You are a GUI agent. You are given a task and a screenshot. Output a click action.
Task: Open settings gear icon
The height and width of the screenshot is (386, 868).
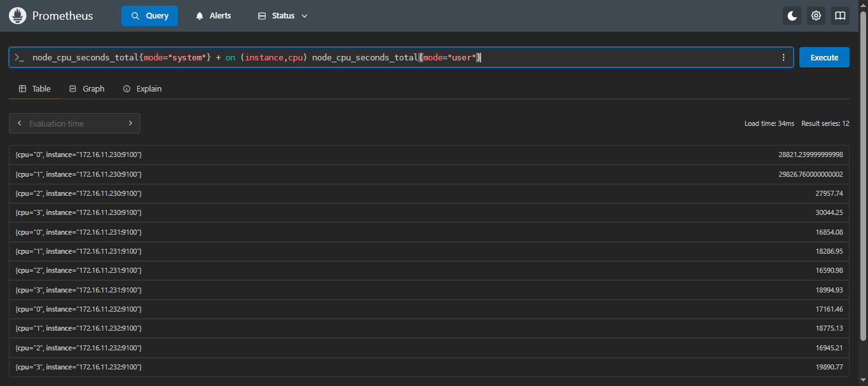click(x=816, y=16)
